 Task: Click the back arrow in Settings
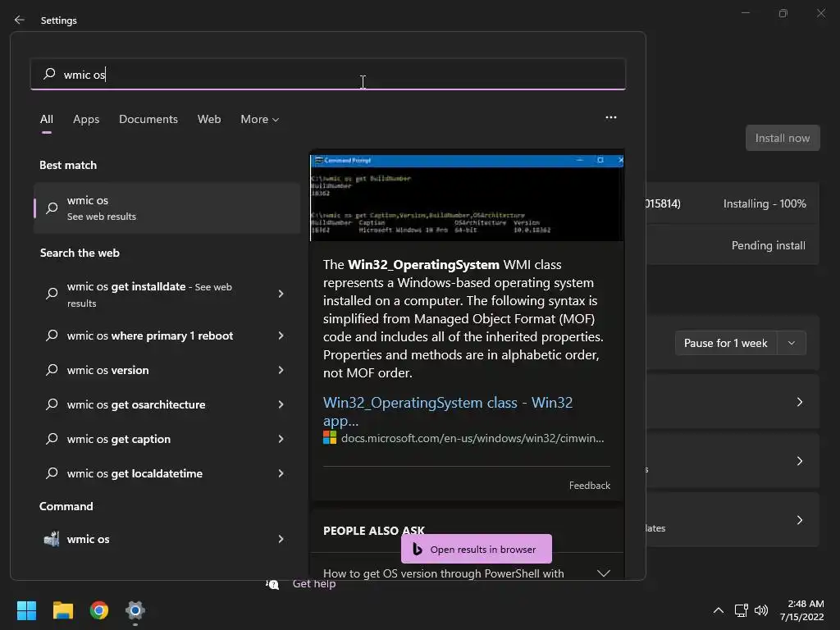pyautogui.click(x=20, y=20)
